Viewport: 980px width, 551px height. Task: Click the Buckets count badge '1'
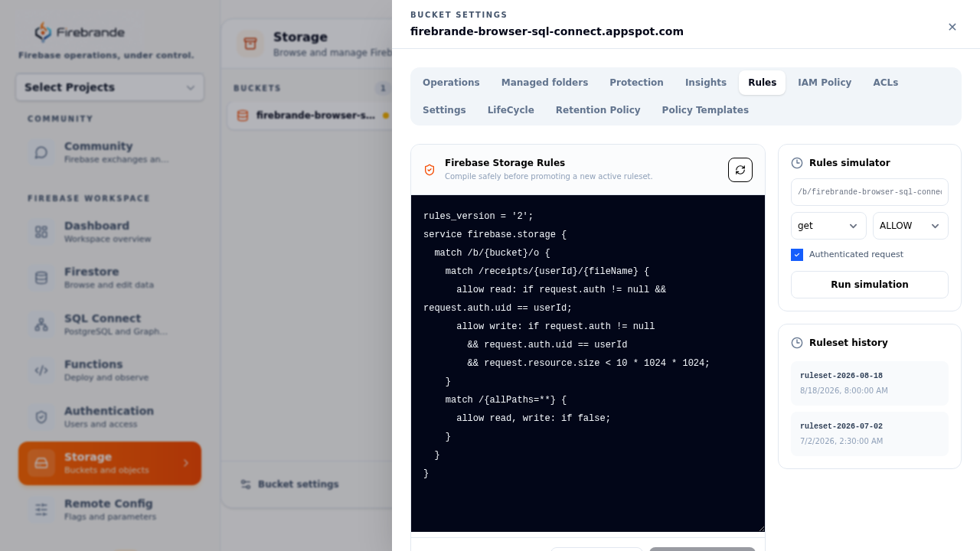(383, 88)
